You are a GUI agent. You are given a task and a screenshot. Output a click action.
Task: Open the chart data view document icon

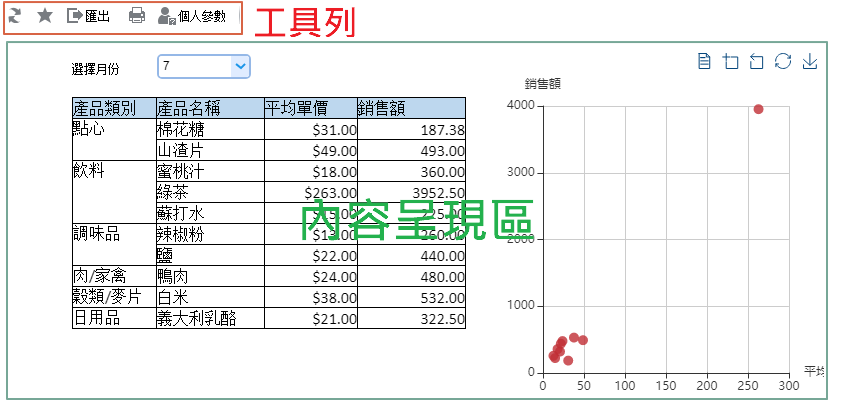[704, 62]
